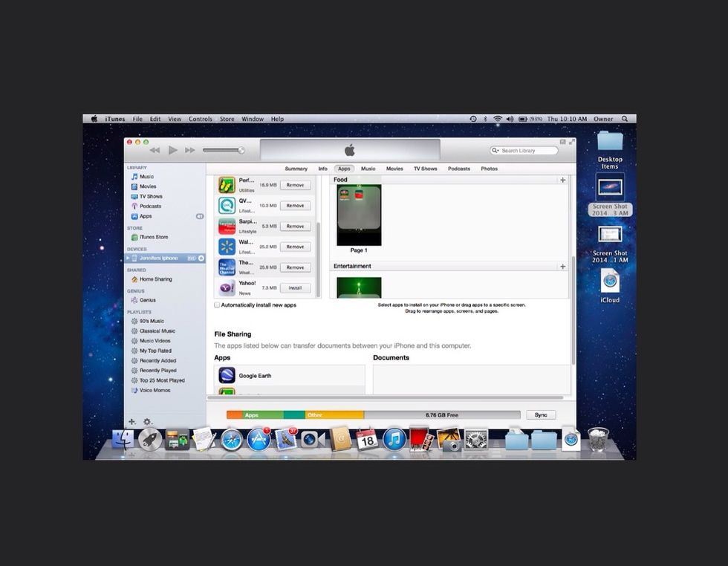Open Safari from the Dock
The height and width of the screenshot is (566, 728).
[x=231, y=440]
